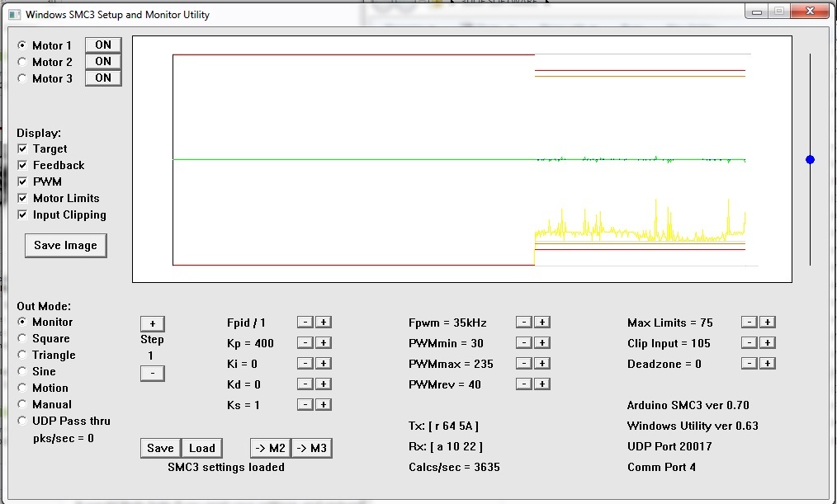Uncheck the Motor Limits checkbox
Viewport: 837px width, 504px height.
(22, 199)
